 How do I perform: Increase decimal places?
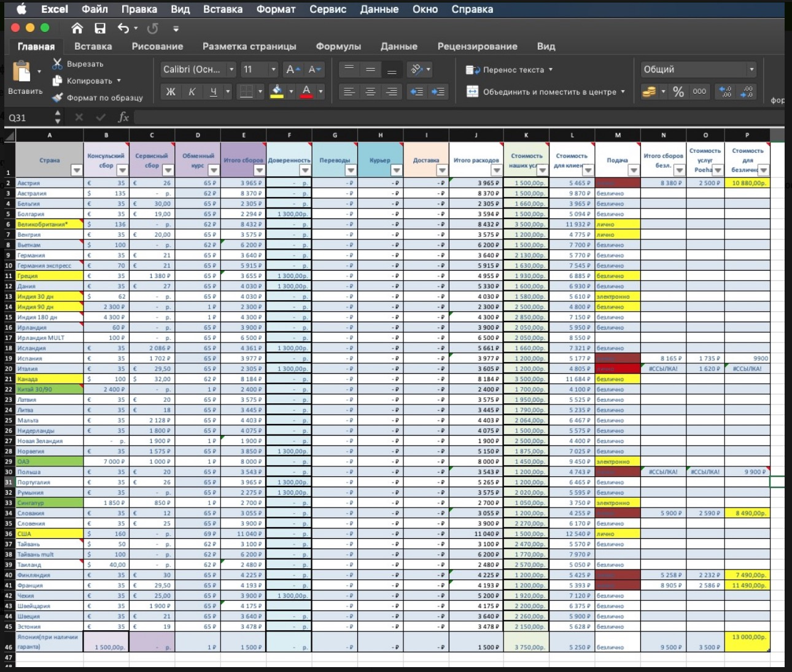click(x=725, y=91)
